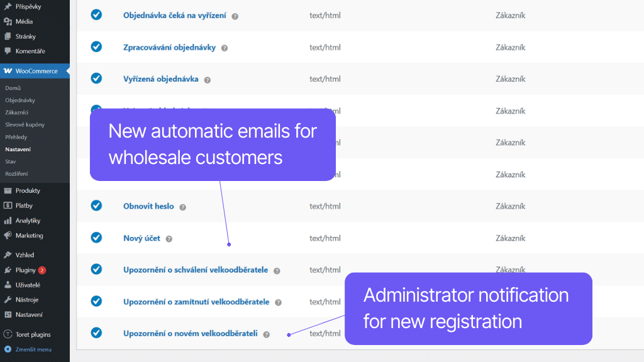Click help icon next to Objednávka čeká na vyřízení
This screenshot has height=362, width=644.
235,16
